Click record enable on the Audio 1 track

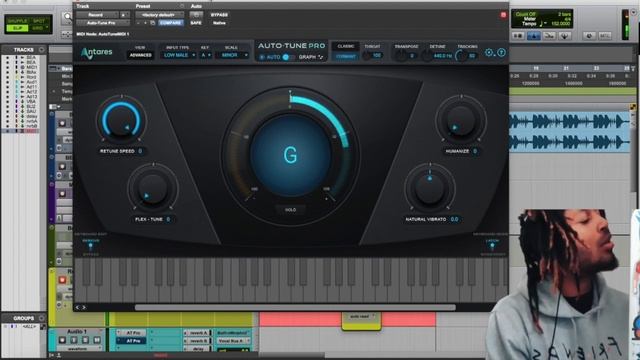coord(62,340)
